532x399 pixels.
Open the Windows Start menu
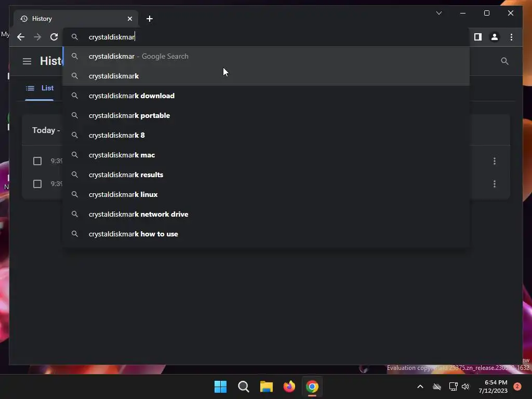[220, 387]
